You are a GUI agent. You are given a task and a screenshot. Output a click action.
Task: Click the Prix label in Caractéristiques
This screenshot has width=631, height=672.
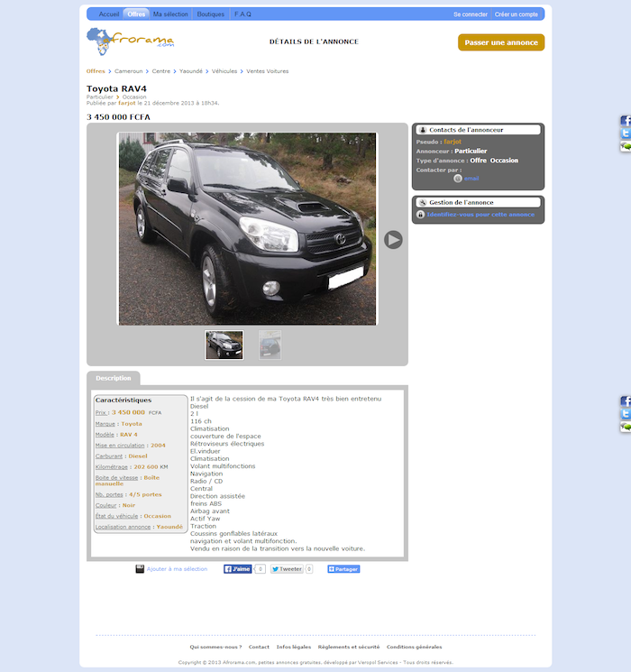click(x=101, y=412)
